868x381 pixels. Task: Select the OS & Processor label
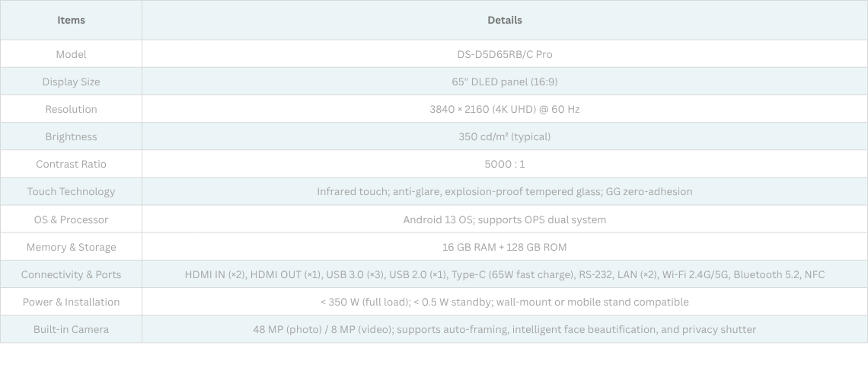point(71,219)
